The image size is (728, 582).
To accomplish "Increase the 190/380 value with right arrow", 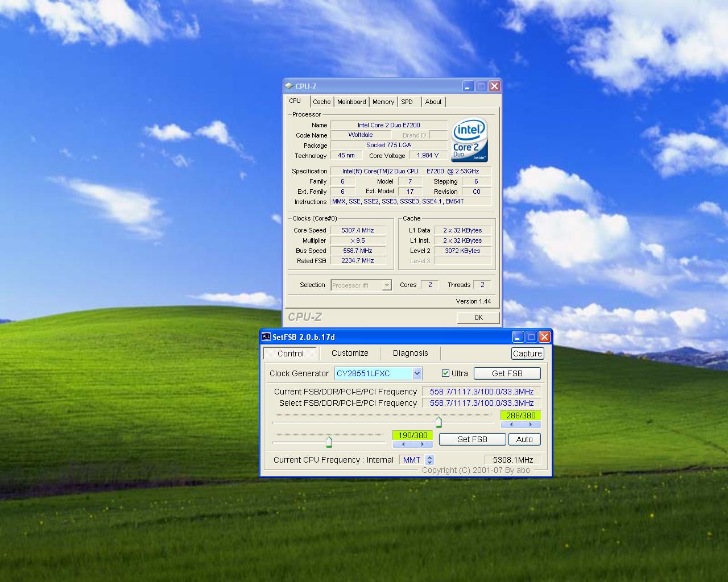I will pyautogui.click(x=423, y=444).
